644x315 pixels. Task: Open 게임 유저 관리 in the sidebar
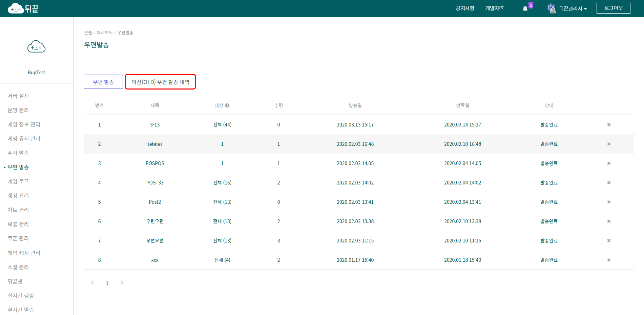[x=24, y=139]
